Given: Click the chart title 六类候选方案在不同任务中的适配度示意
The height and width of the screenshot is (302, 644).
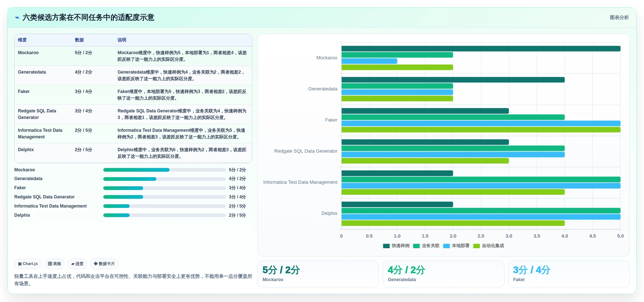Looking at the screenshot, I should coord(89,18).
